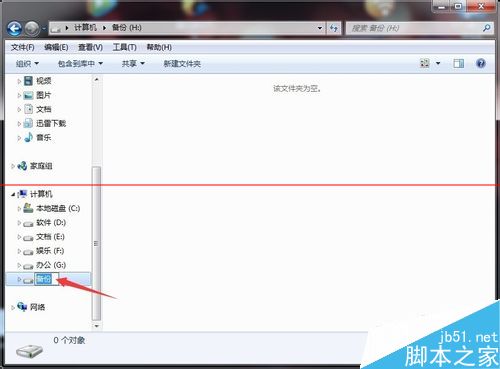Viewport: 500px width, 369px height.
Task: Click the 计算机 icon in tree
Action: [x=22, y=194]
